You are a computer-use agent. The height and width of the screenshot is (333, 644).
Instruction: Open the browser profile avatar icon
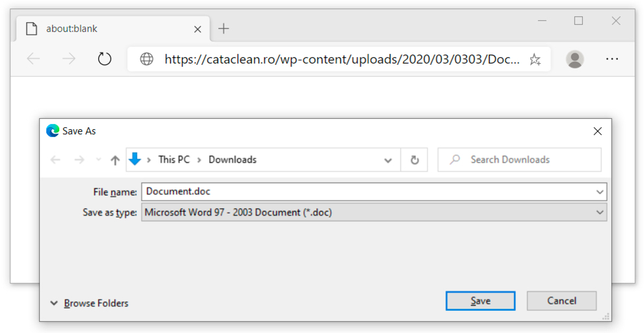(574, 59)
